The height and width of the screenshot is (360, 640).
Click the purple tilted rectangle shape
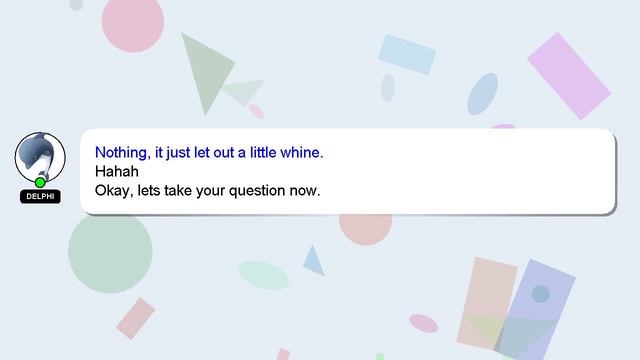pyautogui.click(x=569, y=76)
